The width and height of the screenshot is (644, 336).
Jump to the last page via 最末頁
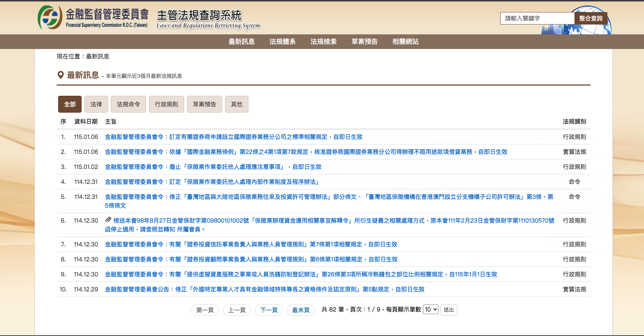point(301,310)
